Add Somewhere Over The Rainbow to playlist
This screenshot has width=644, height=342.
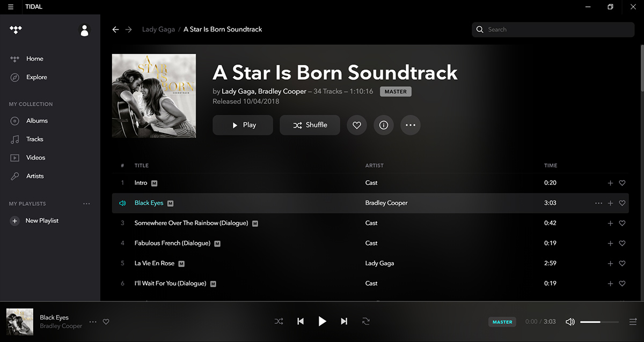click(610, 224)
